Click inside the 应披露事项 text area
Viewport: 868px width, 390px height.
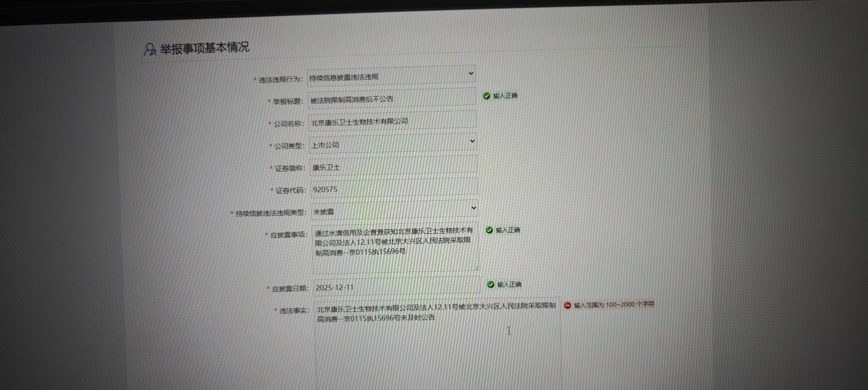[x=395, y=248]
